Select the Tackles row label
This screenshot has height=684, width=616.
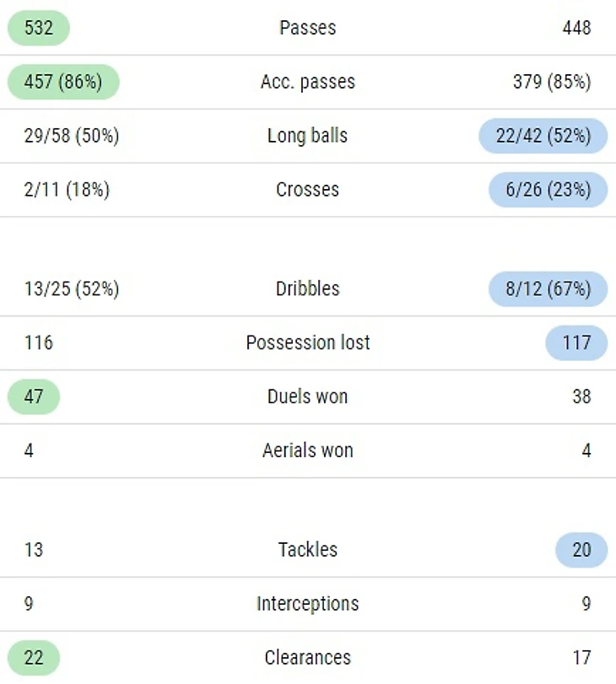(307, 550)
